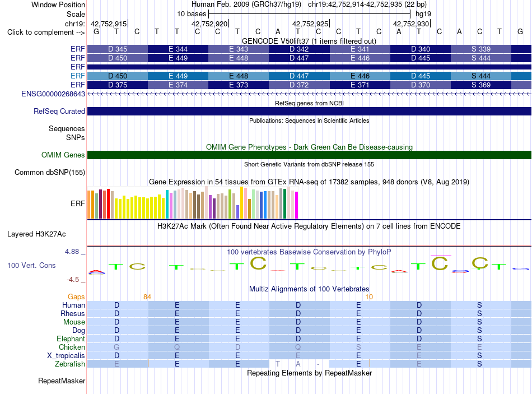Select the 'RepeatMasker' track label
The height and width of the screenshot is (394, 532).
pyautogui.click(x=62, y=381)
